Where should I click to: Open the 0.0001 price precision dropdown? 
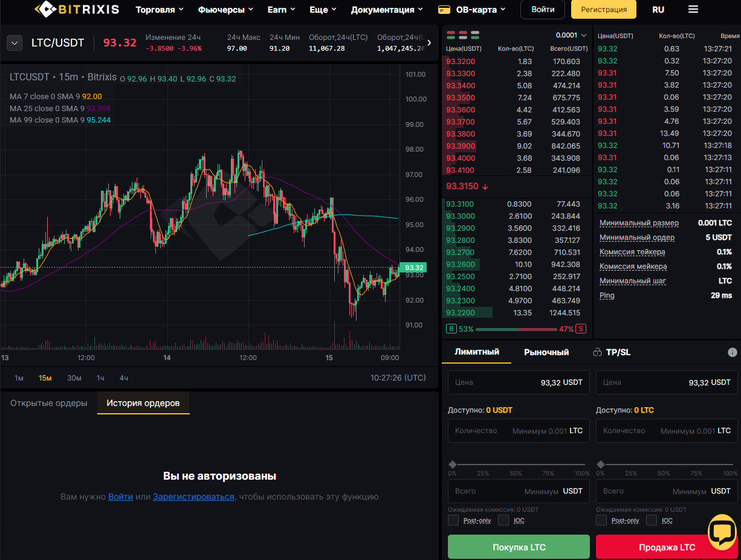point(571,35)
